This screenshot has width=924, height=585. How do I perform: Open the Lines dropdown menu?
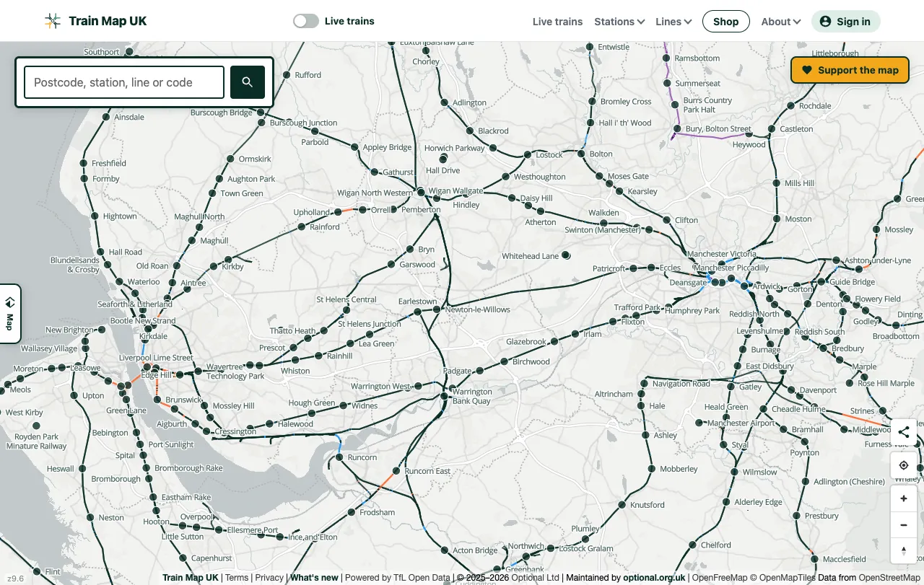(x=674, y=22)
